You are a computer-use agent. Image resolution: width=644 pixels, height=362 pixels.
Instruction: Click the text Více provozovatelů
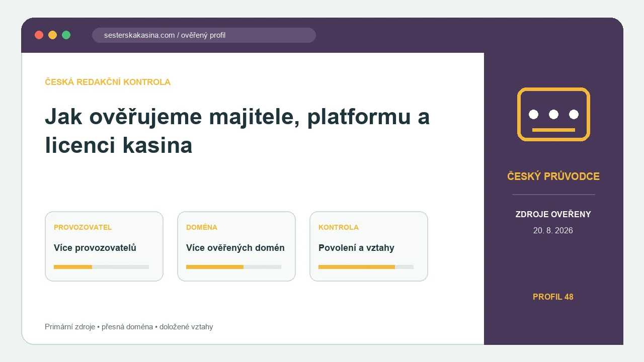pos(95,248)
